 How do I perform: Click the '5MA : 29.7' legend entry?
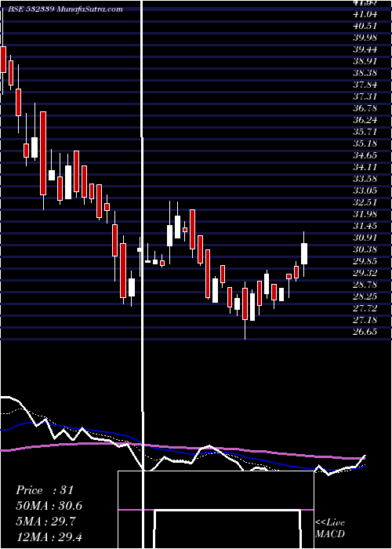pyautogui.click(x=45, y=522)
